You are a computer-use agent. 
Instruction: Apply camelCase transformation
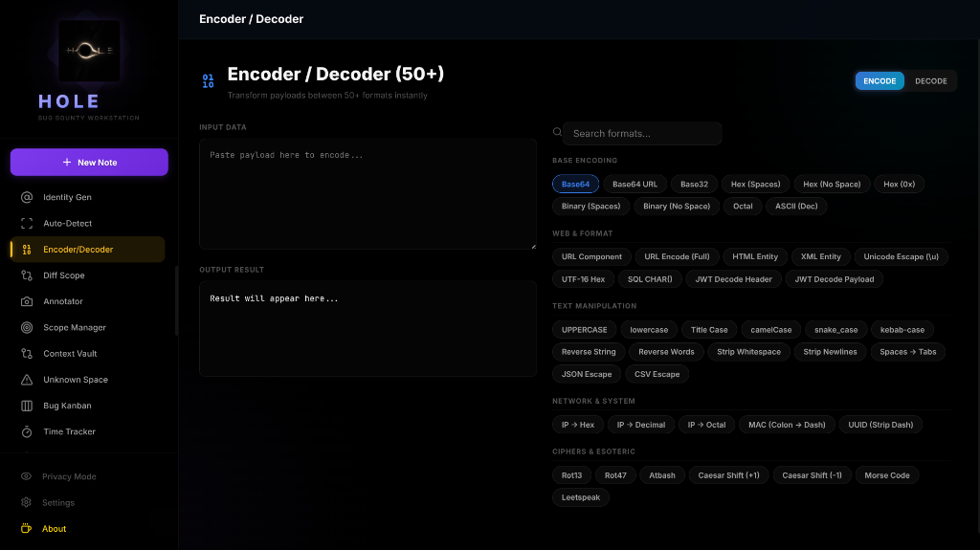770,330
